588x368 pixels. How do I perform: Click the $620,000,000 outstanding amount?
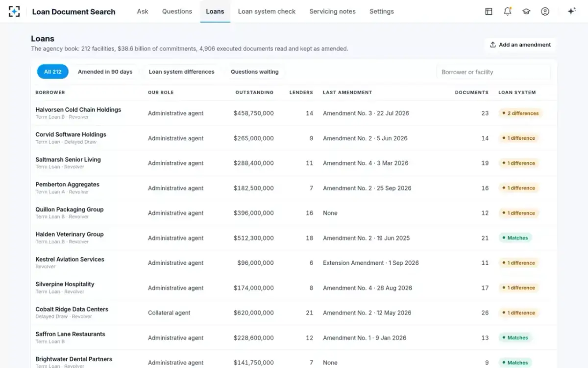[x=254, y=313]
